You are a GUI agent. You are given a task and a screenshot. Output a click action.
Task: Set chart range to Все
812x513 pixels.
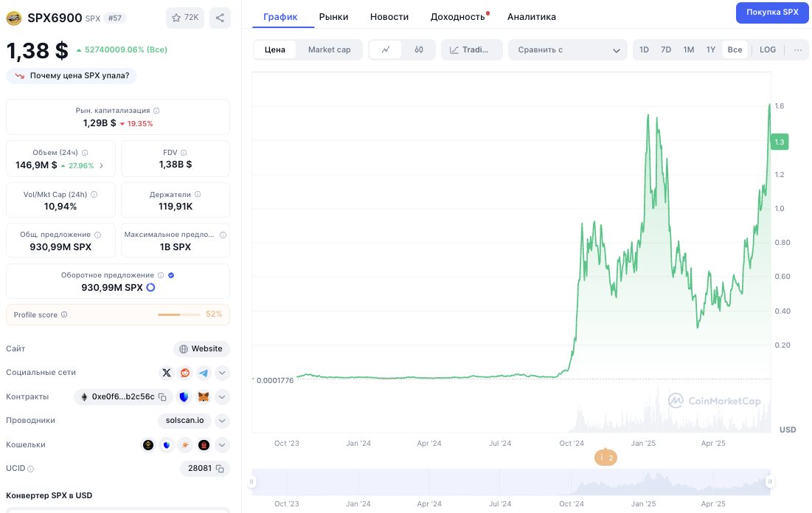(735, 49)
